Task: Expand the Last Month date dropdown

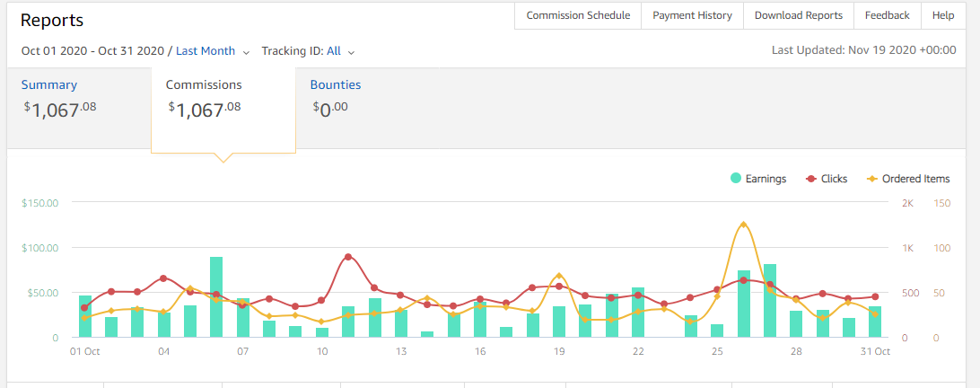Action: pyautogui.click(x=206, y=51)
